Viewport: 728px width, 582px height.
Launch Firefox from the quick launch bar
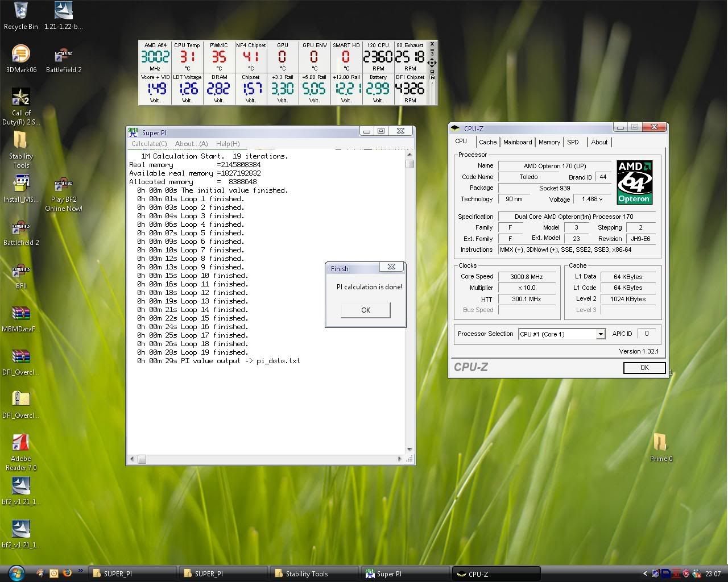click(x=67, y=573)
